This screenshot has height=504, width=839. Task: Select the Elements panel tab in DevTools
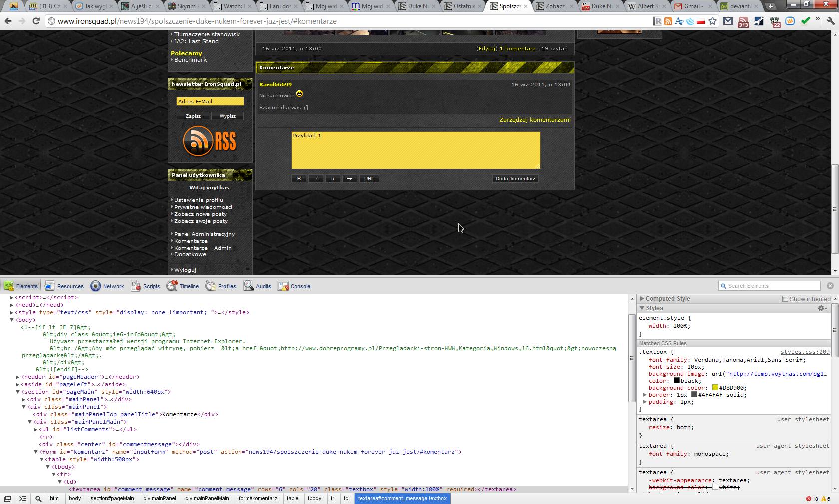(x=21, y=286)
